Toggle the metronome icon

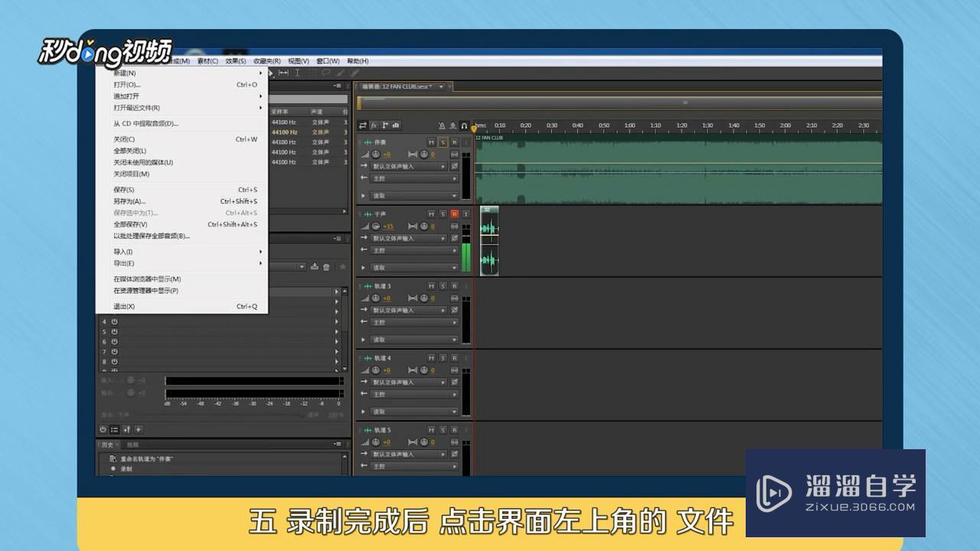(x=442, y=126)
